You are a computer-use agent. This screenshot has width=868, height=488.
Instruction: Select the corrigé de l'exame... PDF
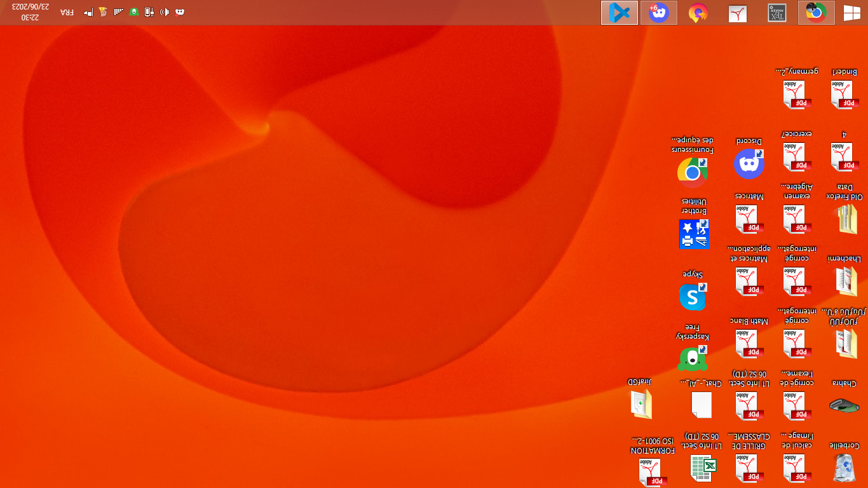click(x=797, y=396)
